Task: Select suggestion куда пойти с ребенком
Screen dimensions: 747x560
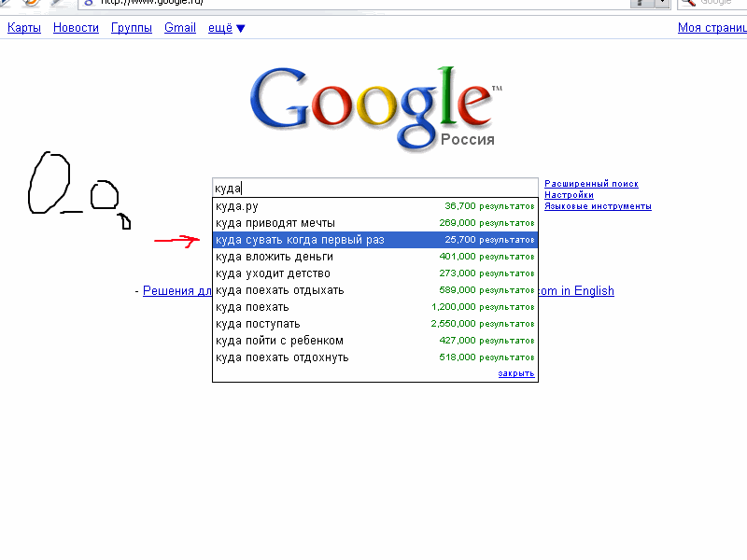Action: (375, 341)
